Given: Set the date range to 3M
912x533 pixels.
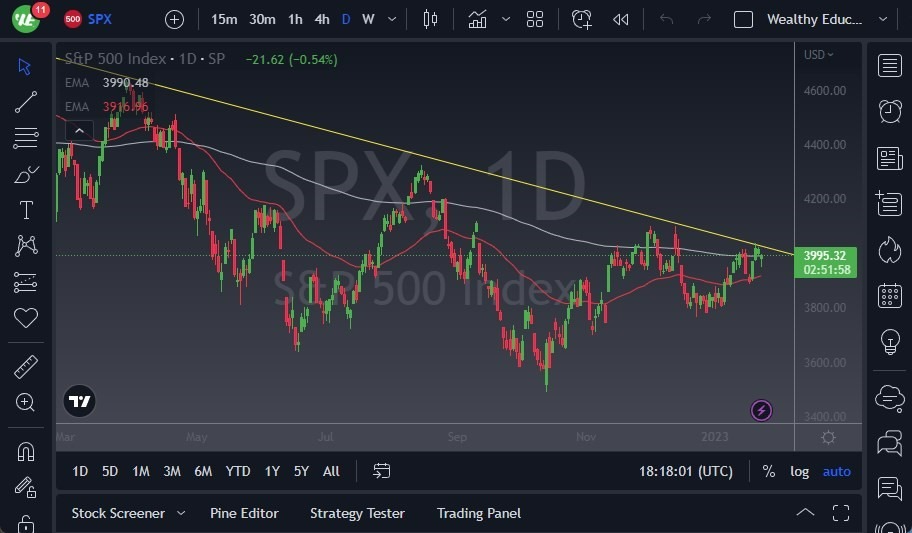Looking at the screenshot, I should pos(172,471).
